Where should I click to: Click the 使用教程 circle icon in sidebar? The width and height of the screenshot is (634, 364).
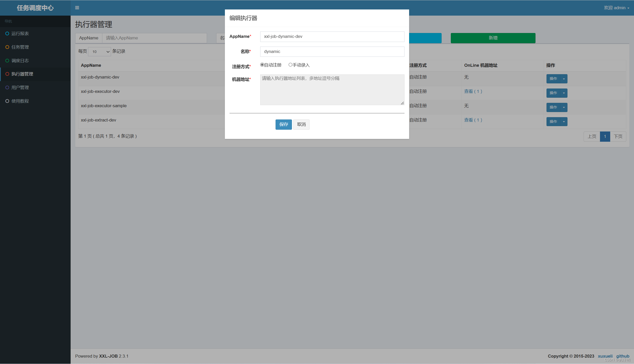[x=7, y=101]
